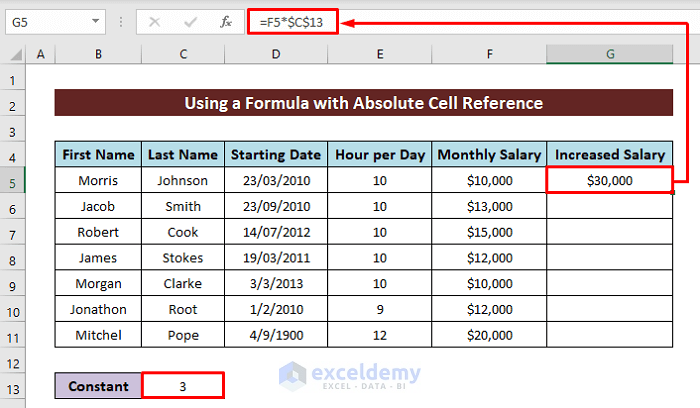Select column A header

pyautogui.click(x=41, y=54)
